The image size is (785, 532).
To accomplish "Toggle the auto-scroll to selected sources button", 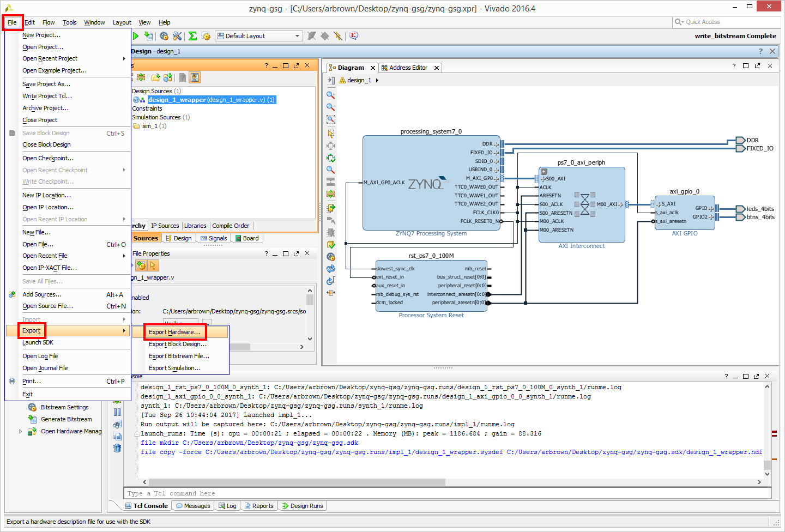I will [195, 77].
